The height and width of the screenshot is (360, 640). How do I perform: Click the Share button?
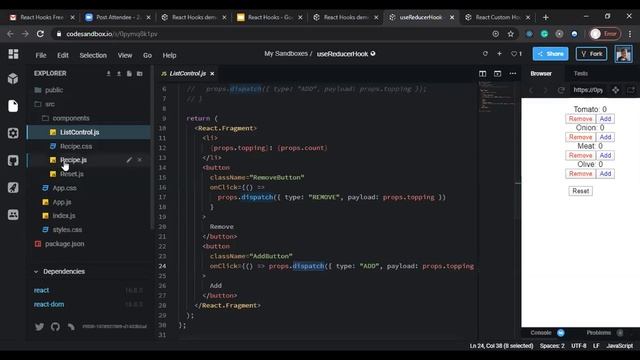pos(550,53)
